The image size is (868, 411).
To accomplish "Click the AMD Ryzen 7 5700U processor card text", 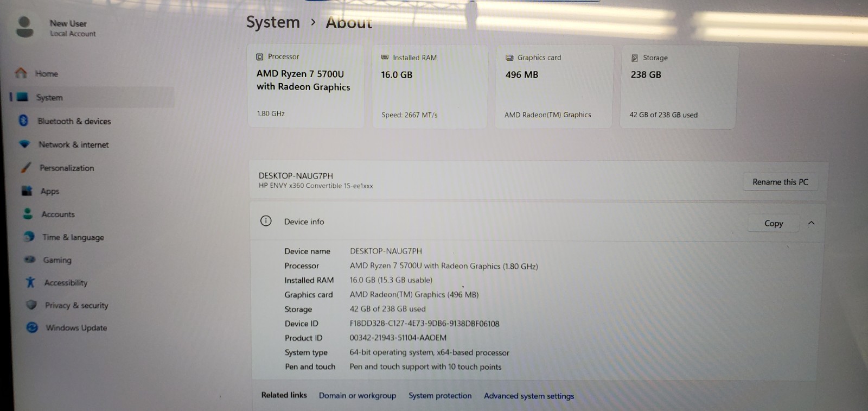I will pyautogui.click(x=303, y=80).
